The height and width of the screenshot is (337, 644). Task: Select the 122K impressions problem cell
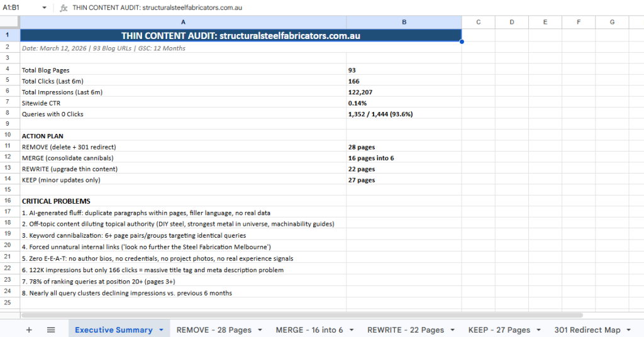click(x=183, y=270)
